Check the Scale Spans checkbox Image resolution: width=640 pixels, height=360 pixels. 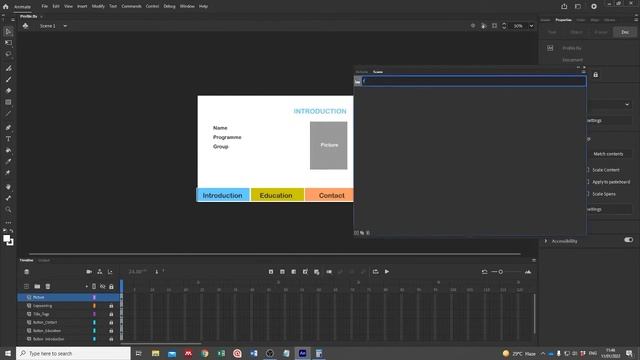pyautogui.click(x=588, y=194)
